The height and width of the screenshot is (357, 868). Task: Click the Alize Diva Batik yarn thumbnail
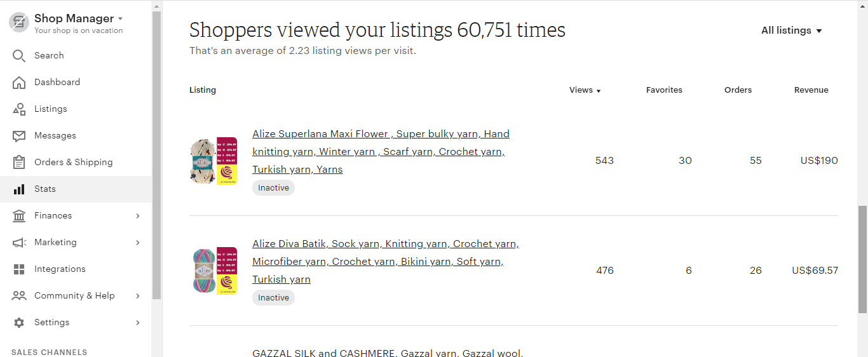point(214,271)
